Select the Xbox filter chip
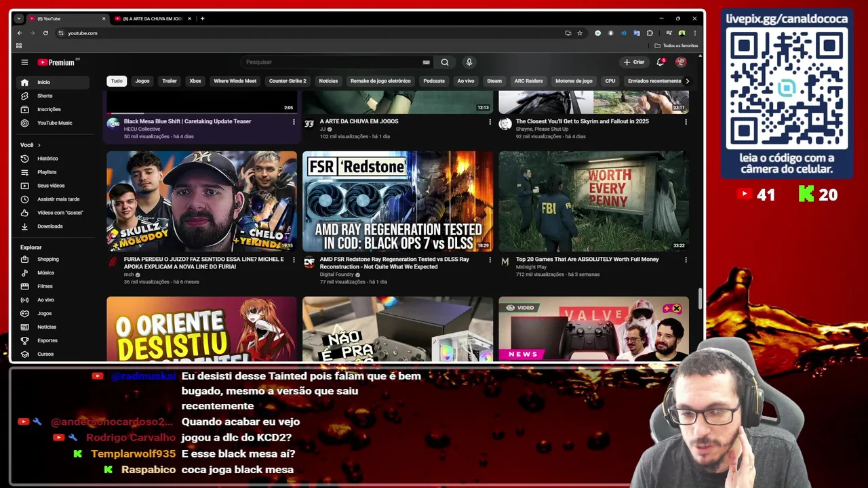The image size is (868, 488). [195, 81]
